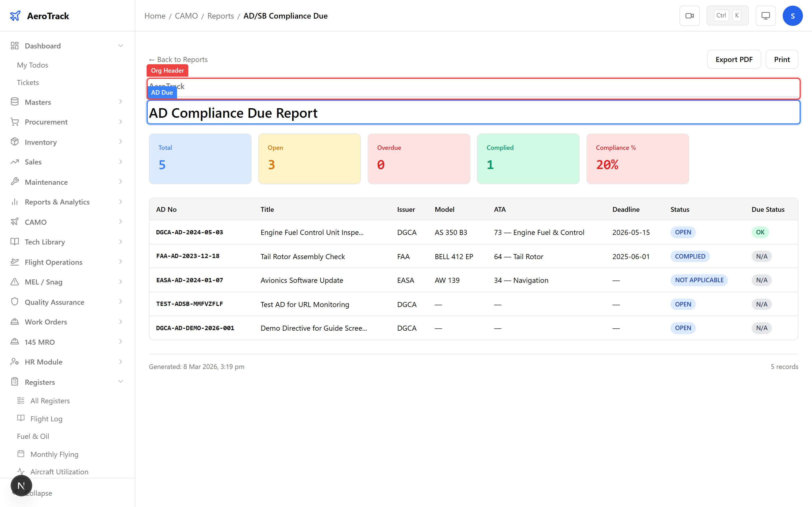812x507 pixels.
Task: Open the Maintenance wrench icon
Action: (15, 182)
